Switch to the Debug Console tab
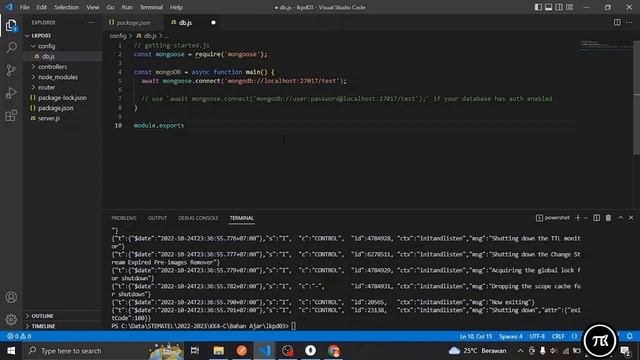The image size is (640, 360). point(198,218)
